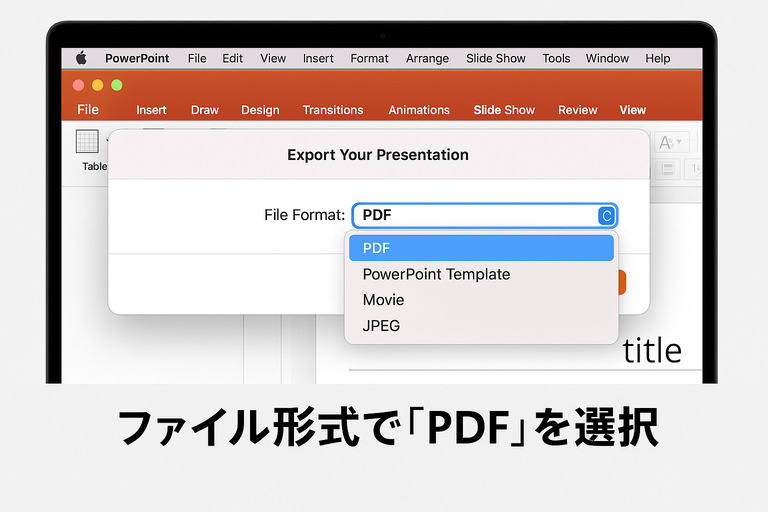
Task: Open the Help menu
Action: click(657, 58)
